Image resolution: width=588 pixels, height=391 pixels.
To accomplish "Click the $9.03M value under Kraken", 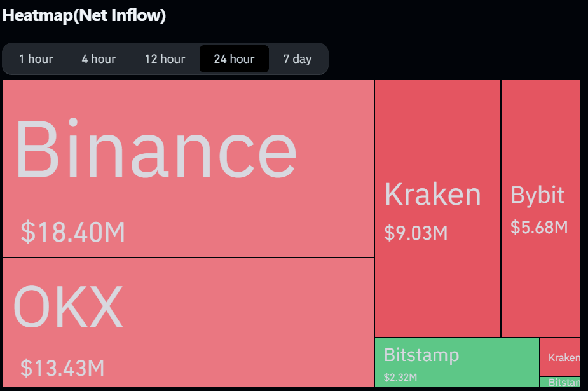I will [x=414, y=233].
